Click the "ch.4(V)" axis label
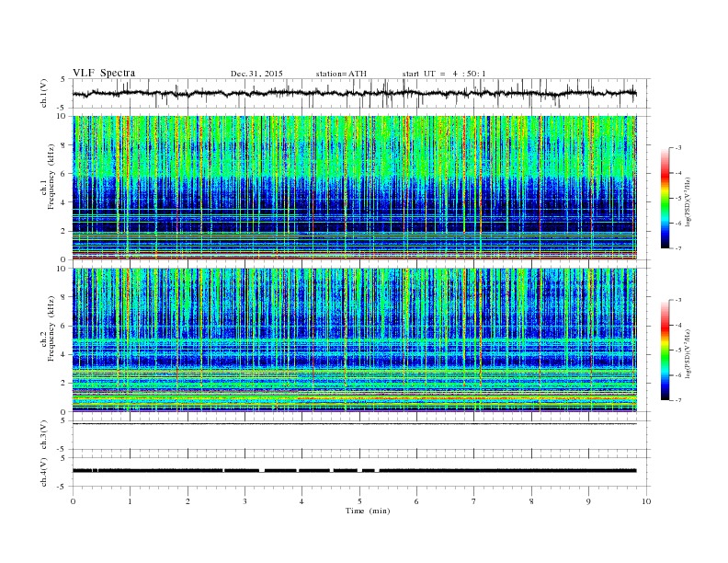Screen dimensions: 728x563 44,472
